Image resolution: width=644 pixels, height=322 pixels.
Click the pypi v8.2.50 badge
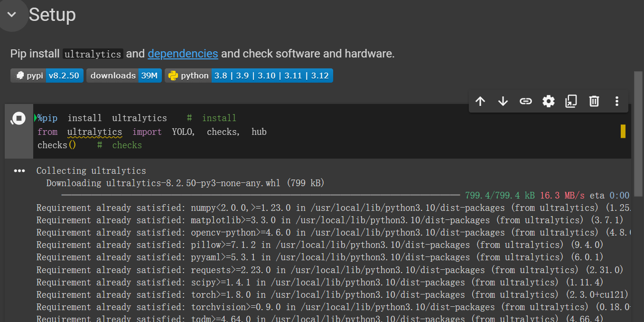(47, 76)
